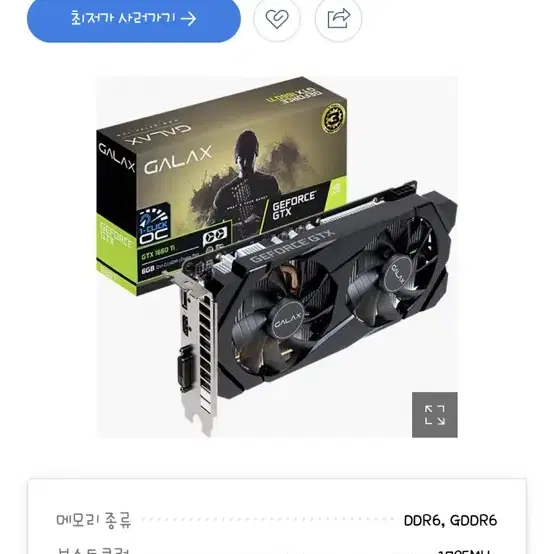This screenshot has width=554, height=554.
Task: Click the 3-year warranty seal on box
Action: tap(331, 118)
